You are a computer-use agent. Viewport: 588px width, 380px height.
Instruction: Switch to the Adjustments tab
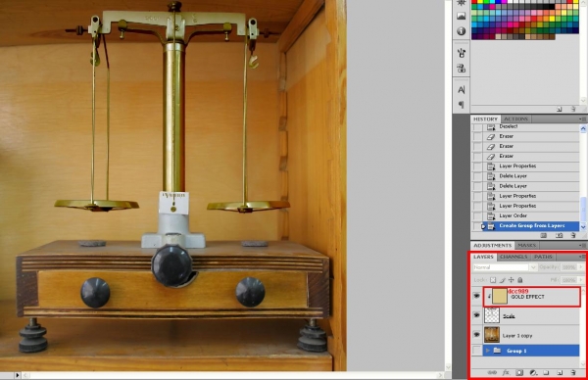point(492,245)
